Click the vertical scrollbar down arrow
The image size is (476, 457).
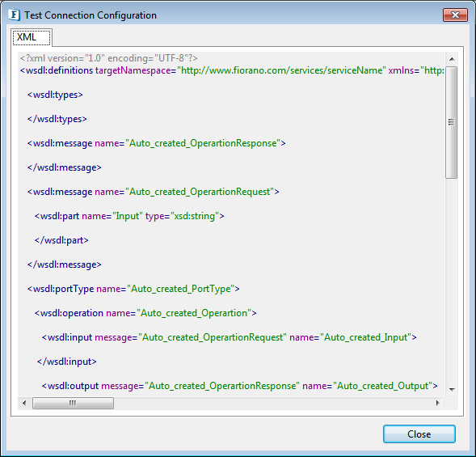(x=452, y=389)
